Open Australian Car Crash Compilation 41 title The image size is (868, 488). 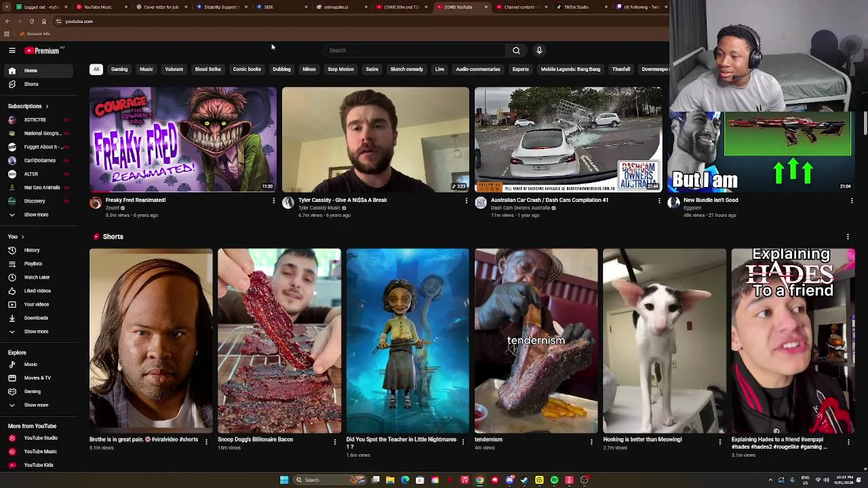[x=550, y=200]
